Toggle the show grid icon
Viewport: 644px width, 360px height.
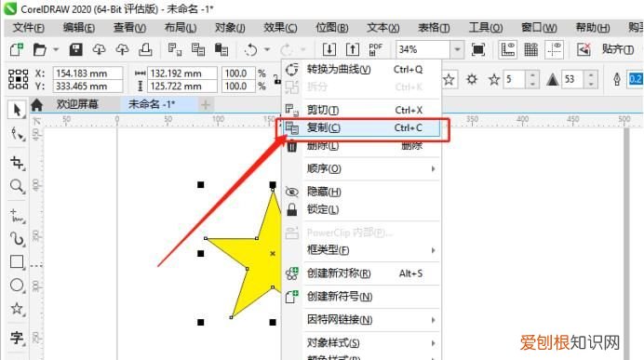click(x=530, y=49)
